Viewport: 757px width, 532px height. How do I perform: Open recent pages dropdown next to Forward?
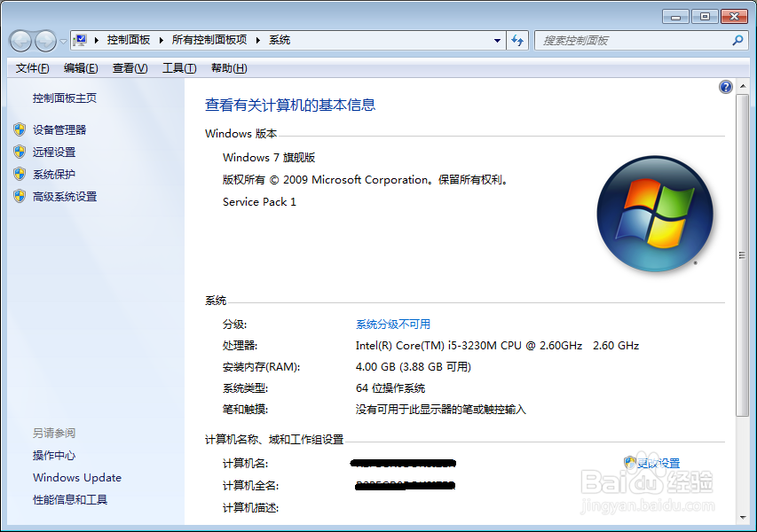tap(63, 42)
